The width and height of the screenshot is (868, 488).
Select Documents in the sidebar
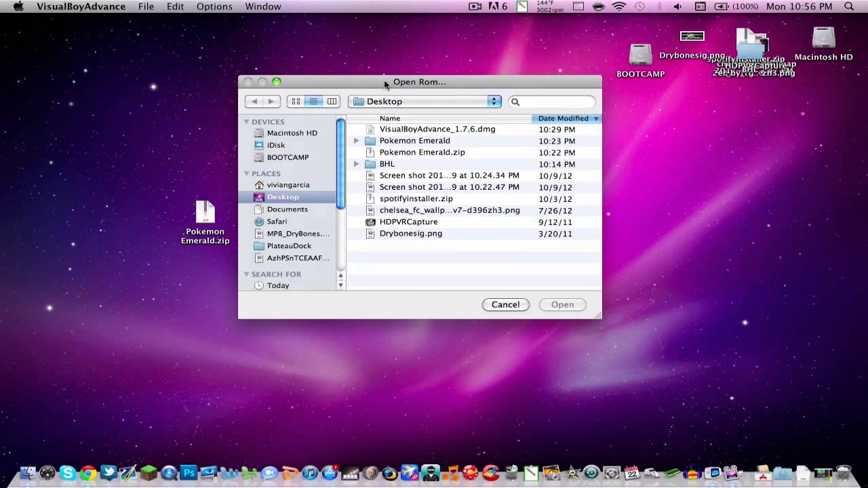(288, 209)
